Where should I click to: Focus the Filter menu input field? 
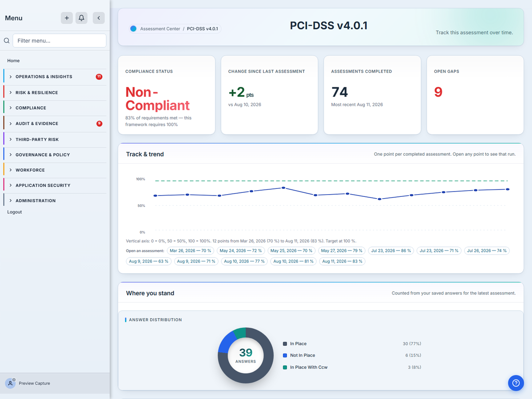tap(59, 41)
